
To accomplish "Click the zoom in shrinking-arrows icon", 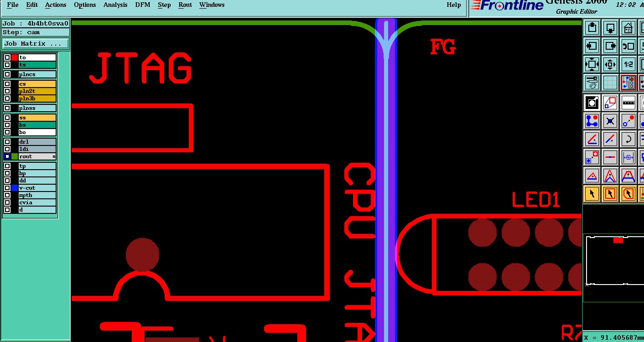I will [610, 64].
